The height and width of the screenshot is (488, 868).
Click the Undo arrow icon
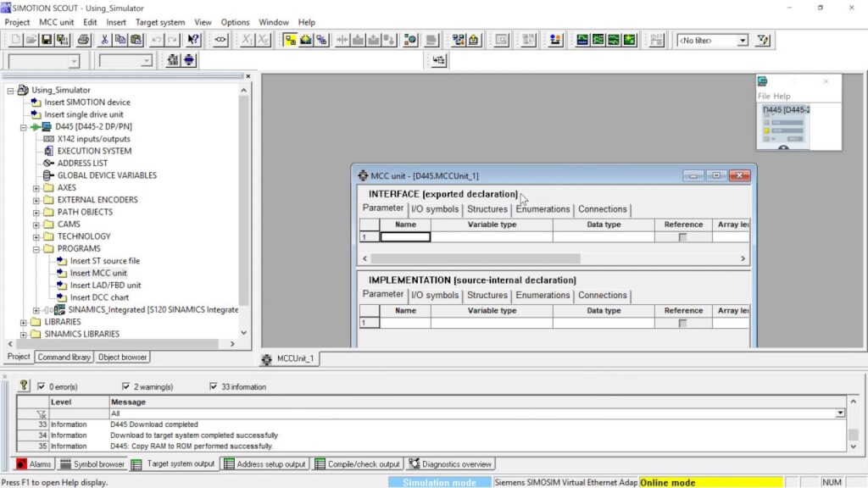tap(157, 40)
